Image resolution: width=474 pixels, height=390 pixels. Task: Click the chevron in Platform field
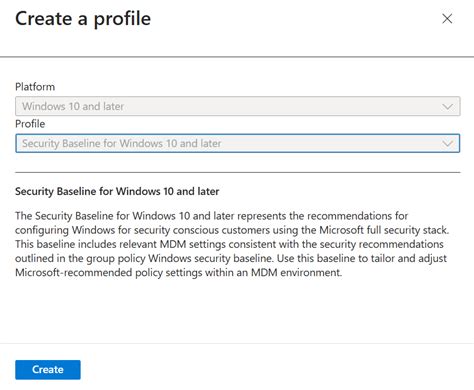447,107
